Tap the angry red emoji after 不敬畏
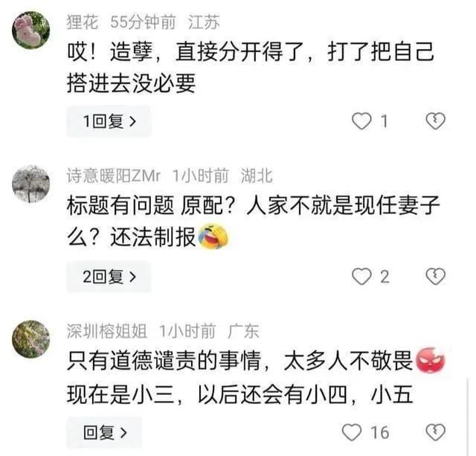 431,361
